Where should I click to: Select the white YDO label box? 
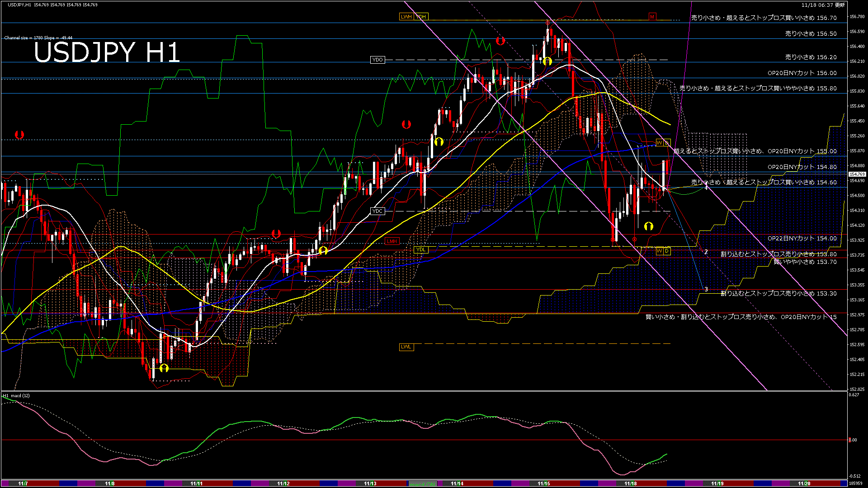(377, 60)
